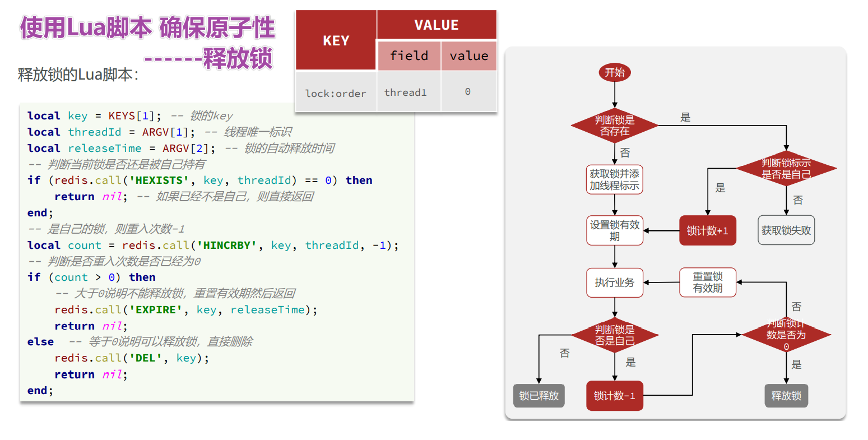Click the 释放锁 gray box
Image resolution: width=868 pixels, height=440 pixels.
tap(786, 396)
